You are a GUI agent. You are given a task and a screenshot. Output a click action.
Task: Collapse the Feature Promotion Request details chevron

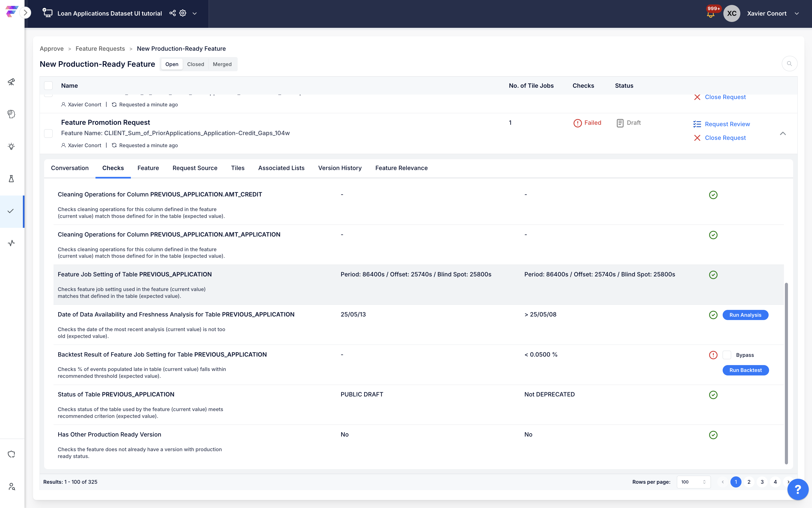(x=783, y=133)
